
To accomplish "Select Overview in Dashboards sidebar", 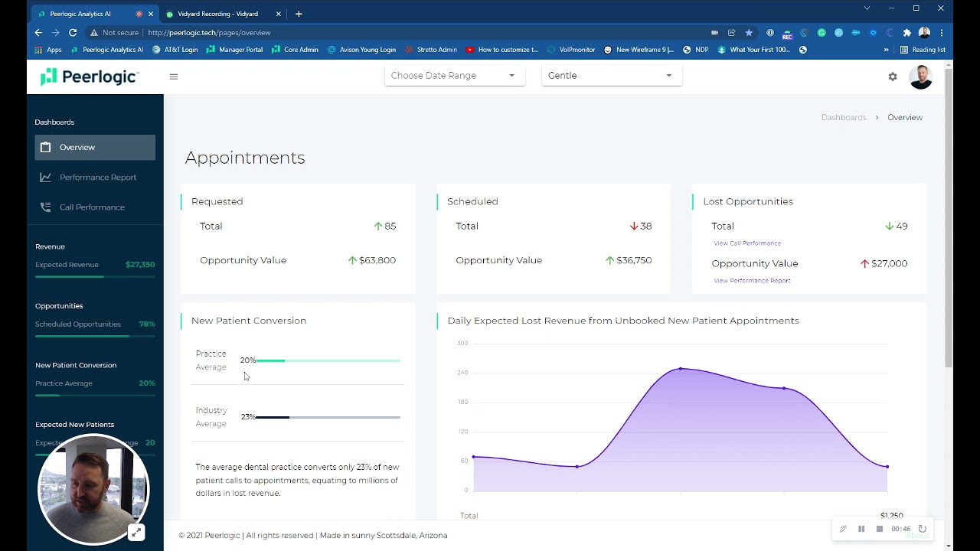I will 95,147.
